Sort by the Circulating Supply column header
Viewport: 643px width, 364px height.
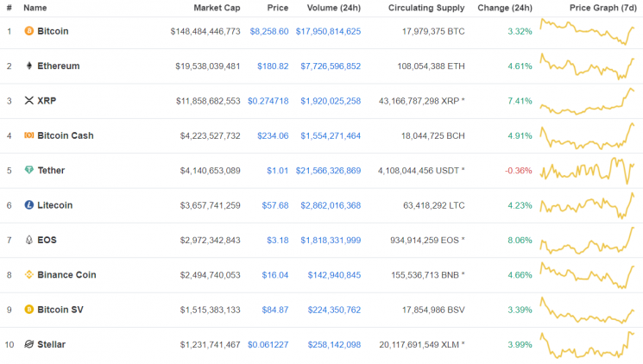click(x=426, y=8)
